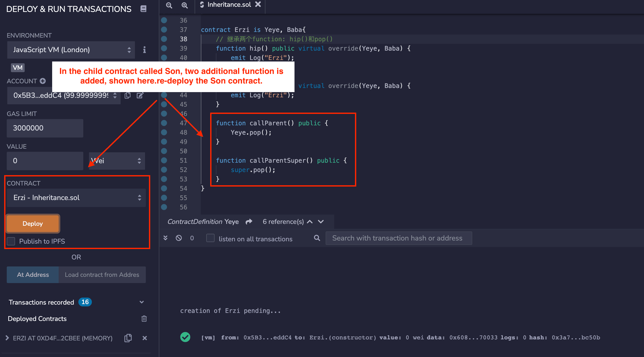The image size is (644, 357).
Task: Copy the account address to the clipboard
Action: pos(127,95)
